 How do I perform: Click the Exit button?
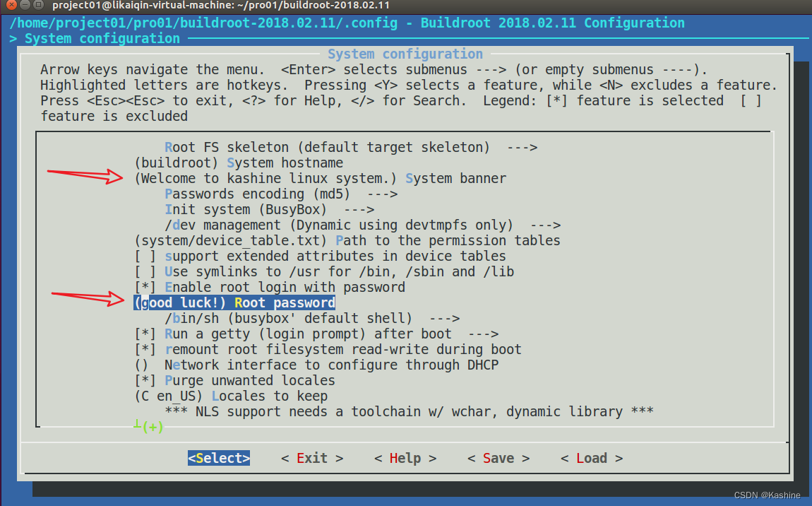click(312, 459)
